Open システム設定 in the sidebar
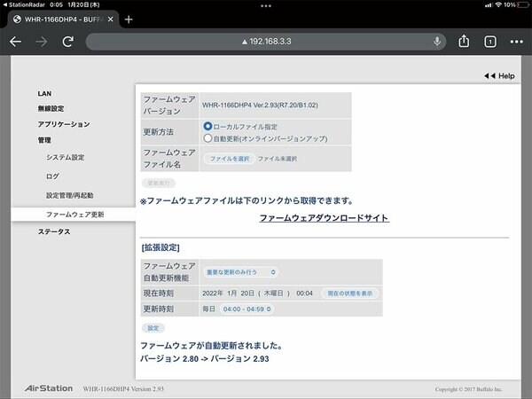The height and width of the screenshot is (399, 532). click(x=65, y=158)
